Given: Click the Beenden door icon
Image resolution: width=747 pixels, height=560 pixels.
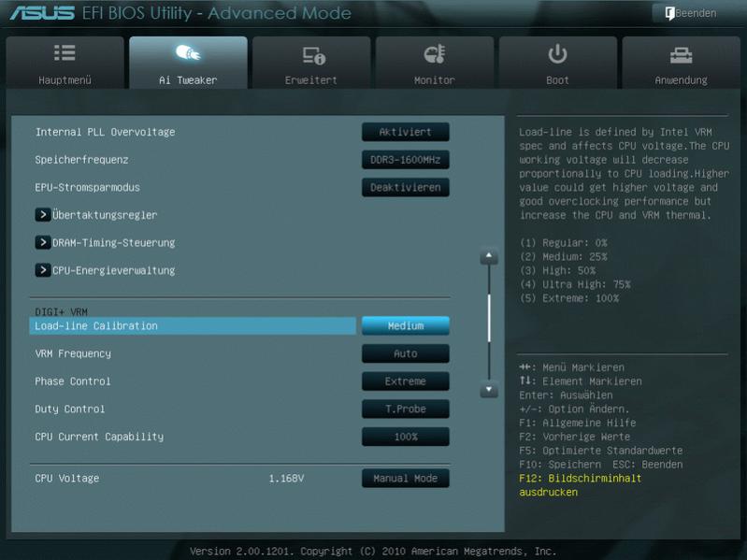Looking at the screenshot, I should tap(669, 13).
